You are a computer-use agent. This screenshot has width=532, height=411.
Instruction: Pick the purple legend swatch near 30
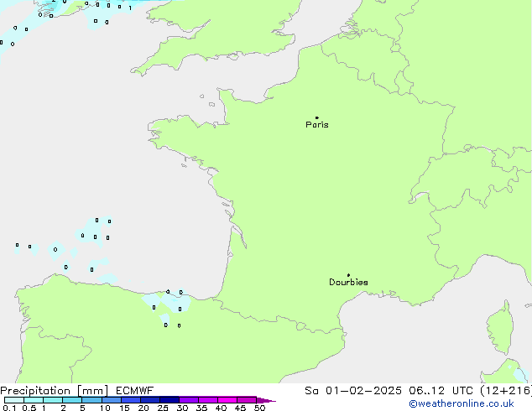pyautogui.click(x=188, y=400)
